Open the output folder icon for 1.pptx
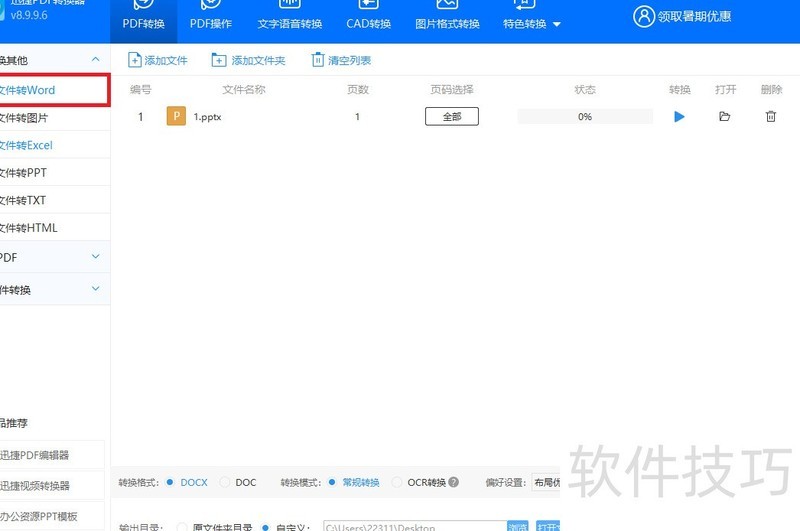The height and width of the screenshot is (531, 800). click(724, 117)
